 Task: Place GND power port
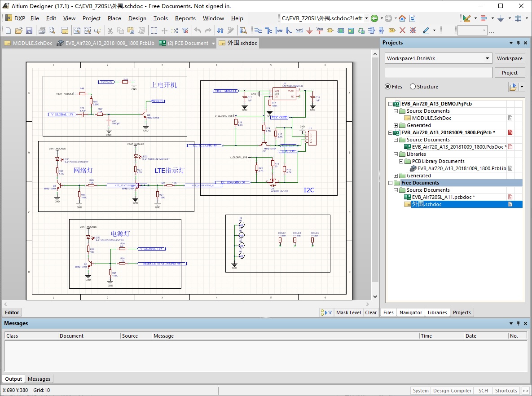(x=309, y=31)
